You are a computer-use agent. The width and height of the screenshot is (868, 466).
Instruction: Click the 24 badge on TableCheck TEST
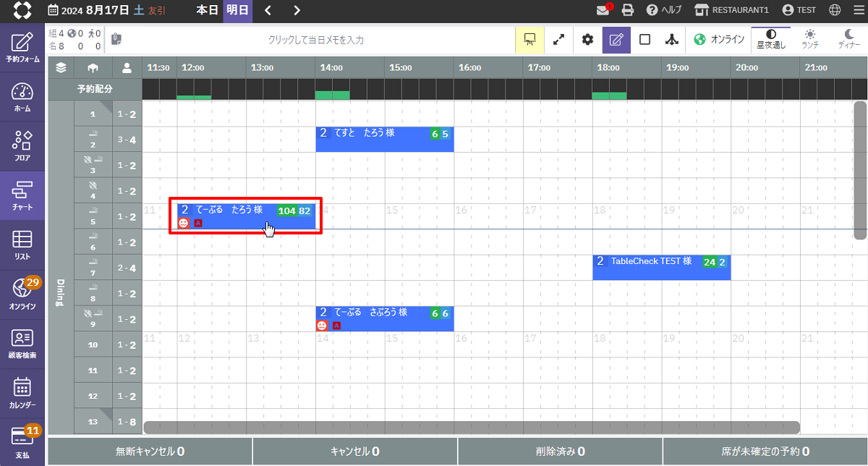click(710, 262)
